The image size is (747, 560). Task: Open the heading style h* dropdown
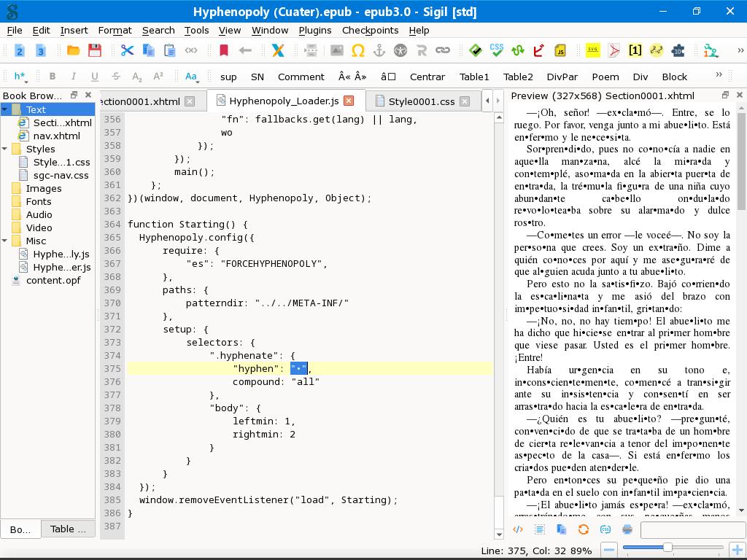[20, 77]
